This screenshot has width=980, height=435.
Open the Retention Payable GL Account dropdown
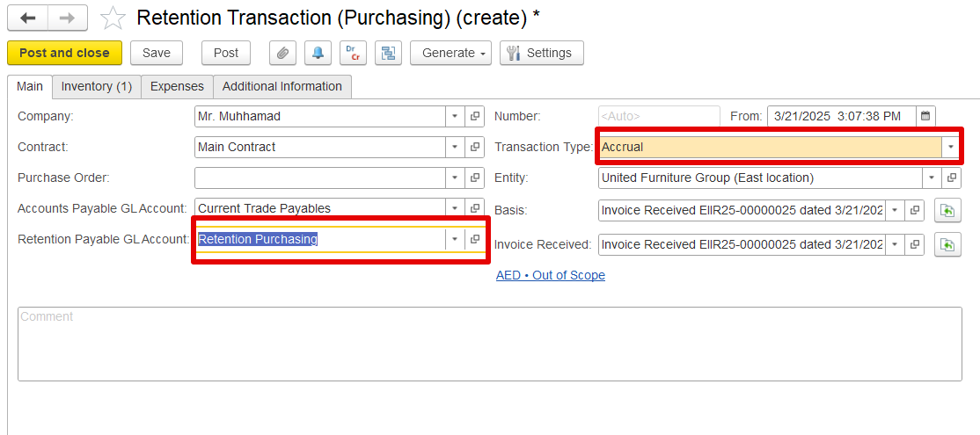point(455,239)
